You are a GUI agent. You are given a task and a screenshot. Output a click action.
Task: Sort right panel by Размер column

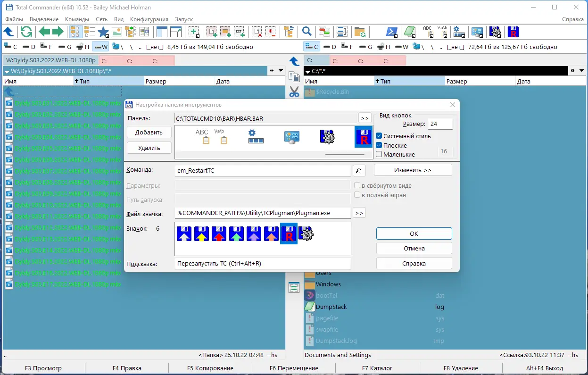pos(480,81)
